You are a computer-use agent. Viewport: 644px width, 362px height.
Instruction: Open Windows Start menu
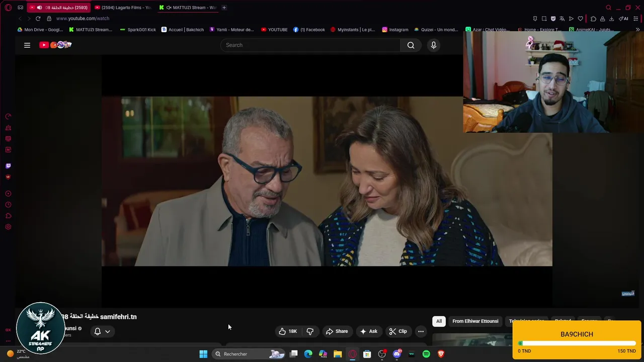coord(203,354)
